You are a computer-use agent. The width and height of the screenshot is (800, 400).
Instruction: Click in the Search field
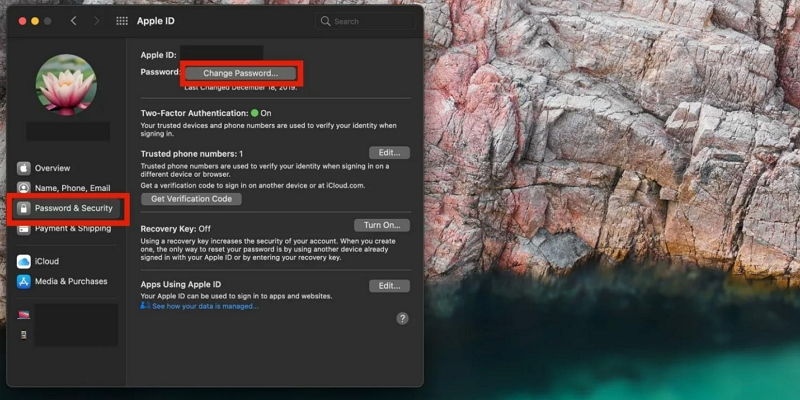365,21
